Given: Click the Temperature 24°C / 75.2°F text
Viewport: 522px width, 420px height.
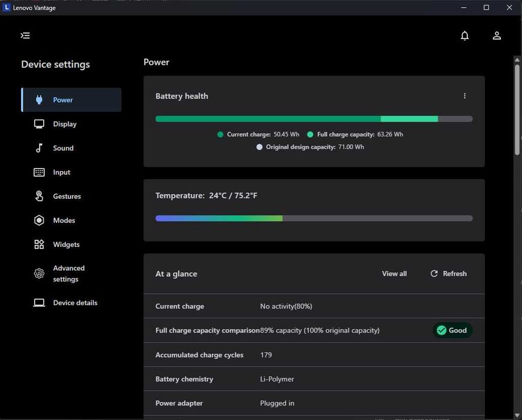Looking at the screenshot, I should [x=206, y=195].
